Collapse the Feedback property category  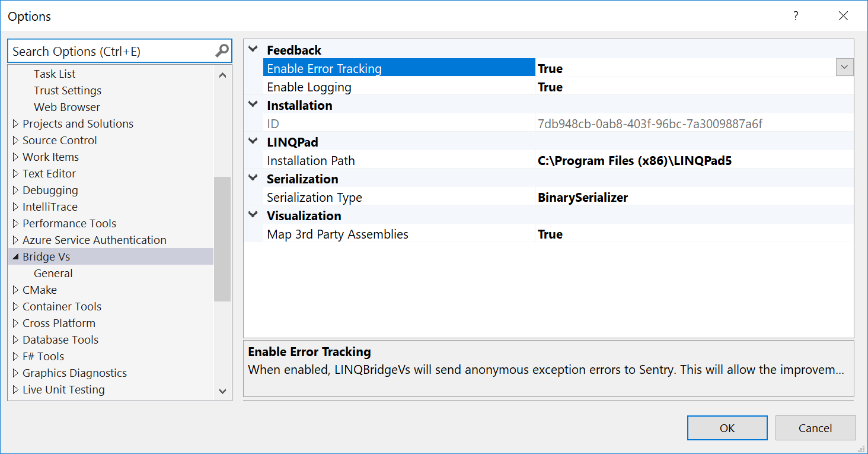pos(254,50)
